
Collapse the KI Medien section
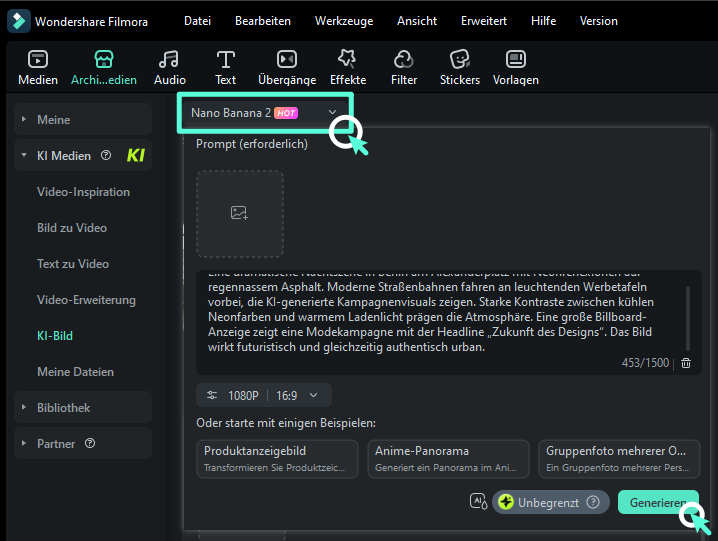[x=83, y=155]
